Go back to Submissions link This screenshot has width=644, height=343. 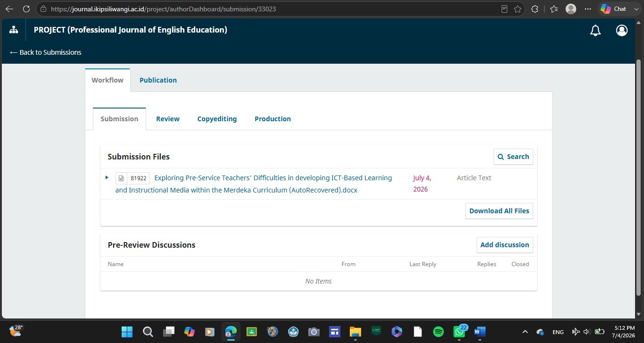45,52
